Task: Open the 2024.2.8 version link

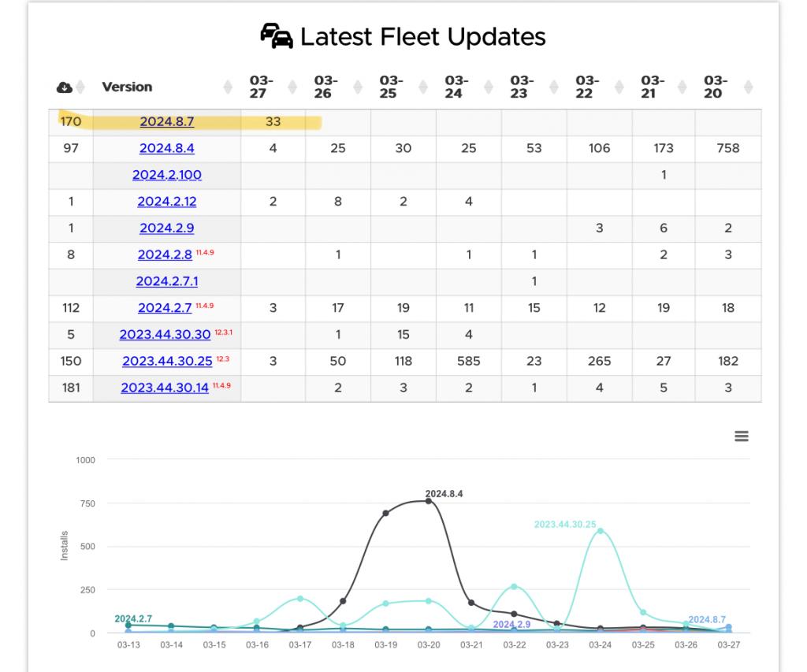Action: pyautogui.click(x=165, y=254)
